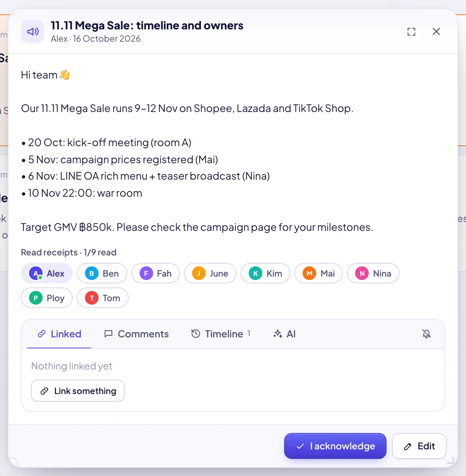The width and height of the screenshot is (466, 476).
Task: Click June's orange avatar chip
Action: pyautogui.click(x=210, y=273)
